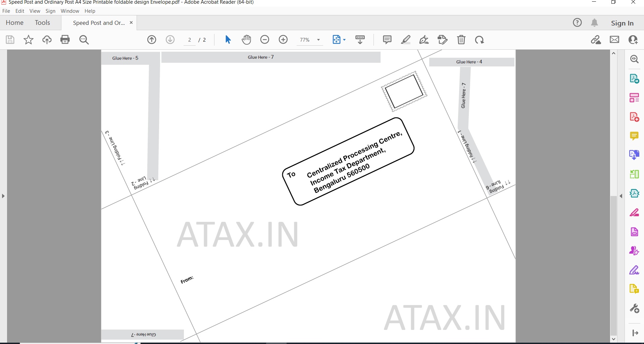
Task: Click vertical scrollbar up arrow
Action: [x=613, y=53]
